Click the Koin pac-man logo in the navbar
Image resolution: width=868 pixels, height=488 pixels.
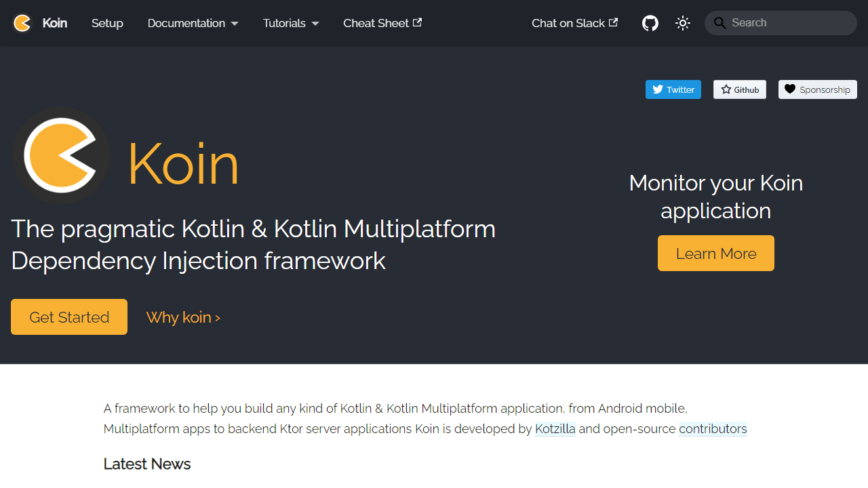22,22
